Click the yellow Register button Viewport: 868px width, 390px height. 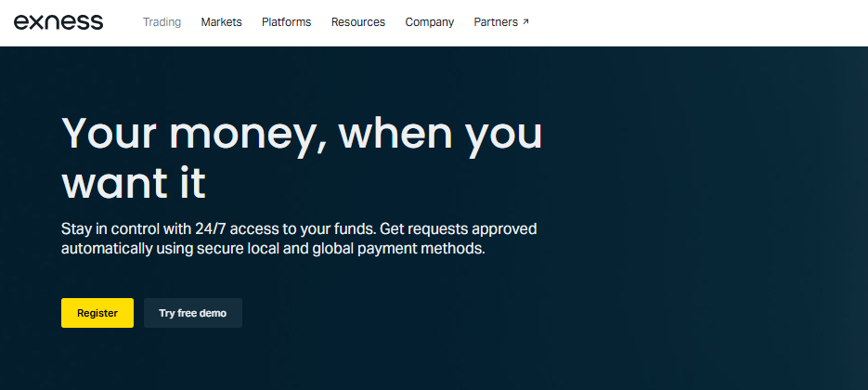click(97, 313)
